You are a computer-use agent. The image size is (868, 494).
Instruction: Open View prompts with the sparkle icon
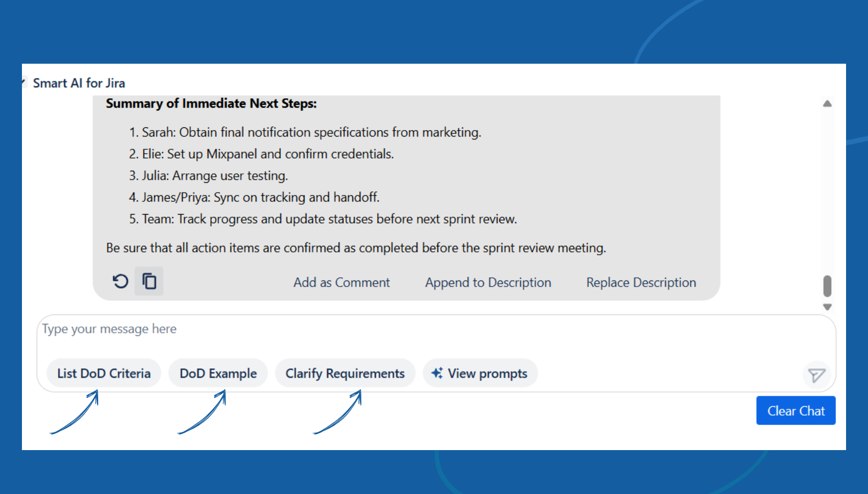tap(480, 373)
